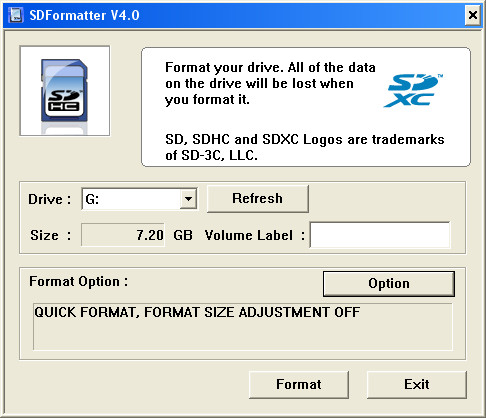Select the G: drive combo box
Image resolution: width=486 pixels, height=418 pixels.
tap(139, 199)
